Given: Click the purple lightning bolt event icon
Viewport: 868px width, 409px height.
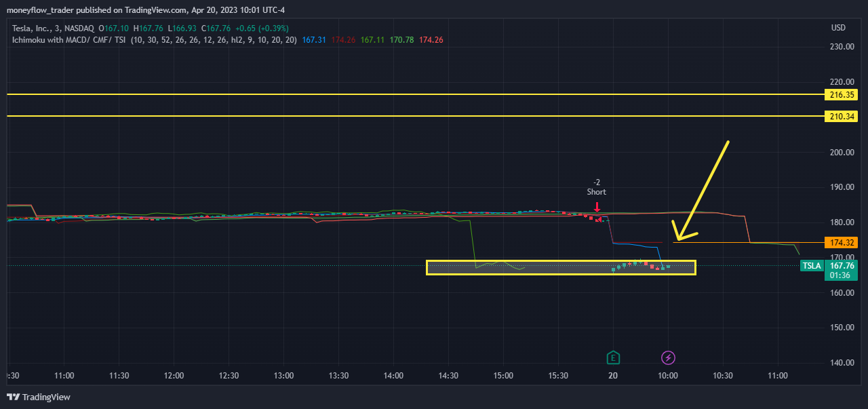Looking at the screenshot, I should coord(669,357).
